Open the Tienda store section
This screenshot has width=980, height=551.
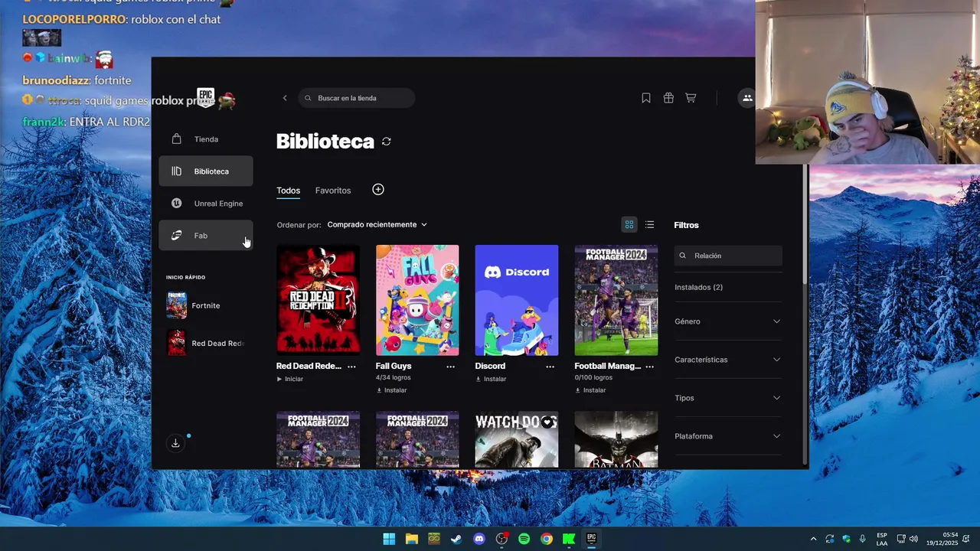click(205, 139)
